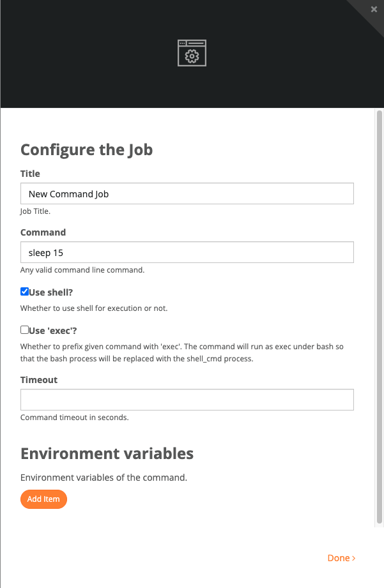Click the 'Any valid command line command.' hint
This screenshot has width=384, height=588.
[82, 270]
